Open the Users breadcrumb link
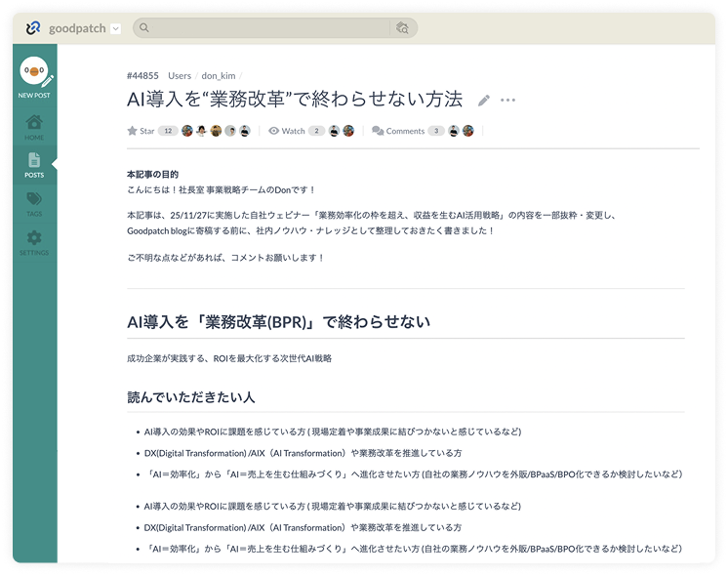 [x=180, y=76]
